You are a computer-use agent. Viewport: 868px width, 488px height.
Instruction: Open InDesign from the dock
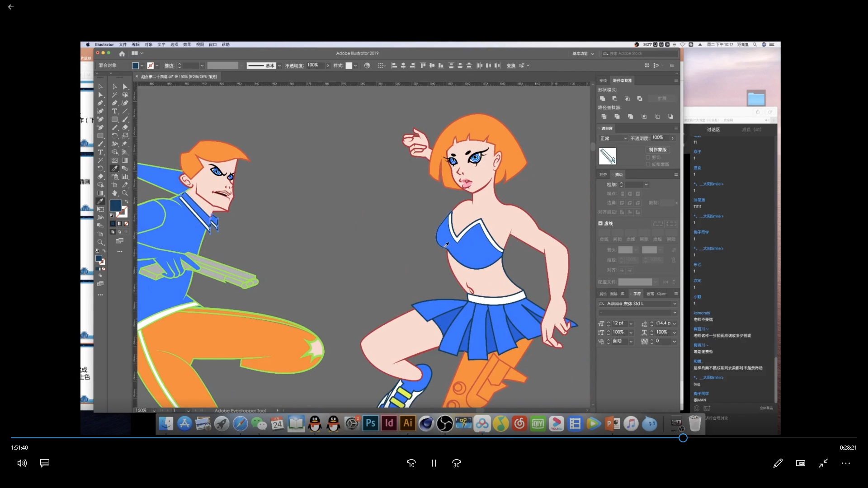point(389,423)
